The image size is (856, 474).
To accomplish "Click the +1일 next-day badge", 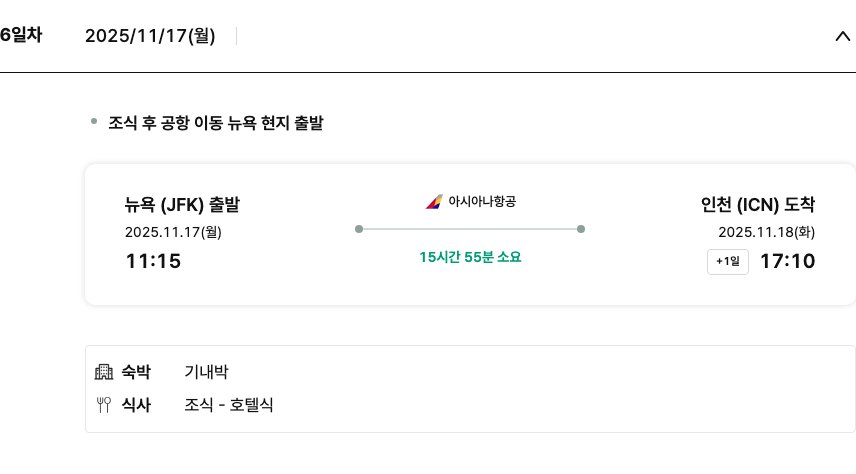I will (727, 262).
